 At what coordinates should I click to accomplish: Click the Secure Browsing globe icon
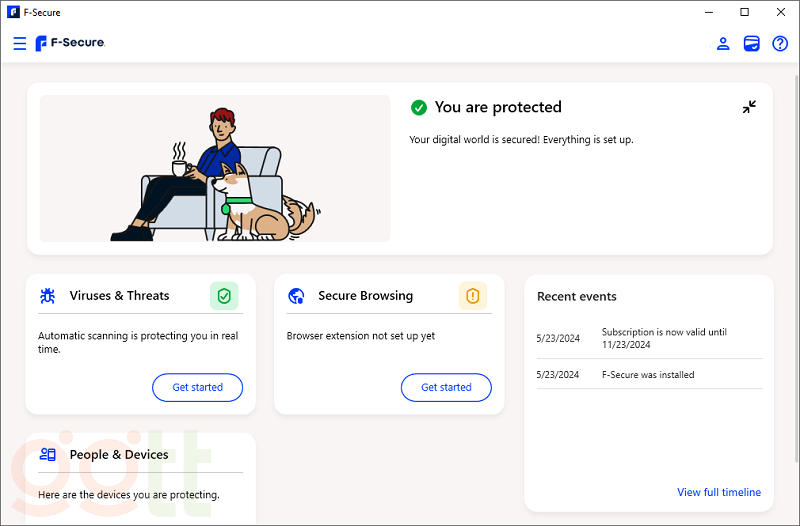click(x=296, y=296)
